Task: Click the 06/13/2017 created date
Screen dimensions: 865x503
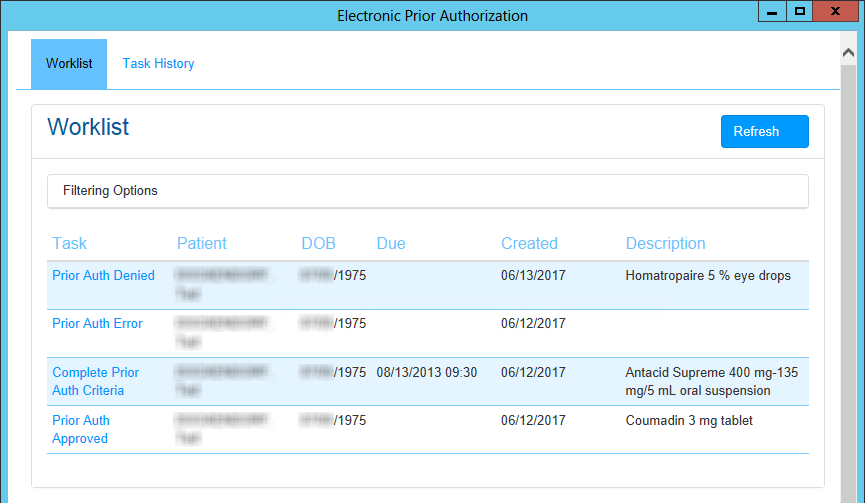Action: (533, 275)
